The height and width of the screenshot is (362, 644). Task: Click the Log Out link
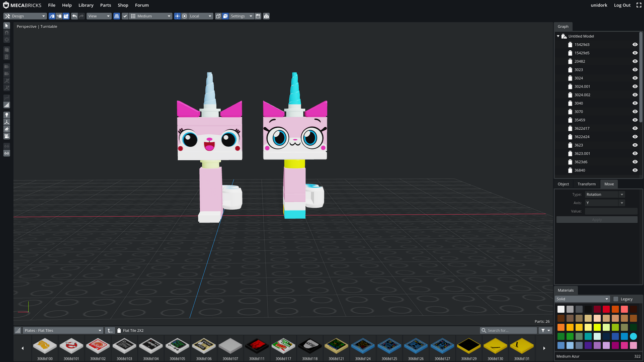622,5
